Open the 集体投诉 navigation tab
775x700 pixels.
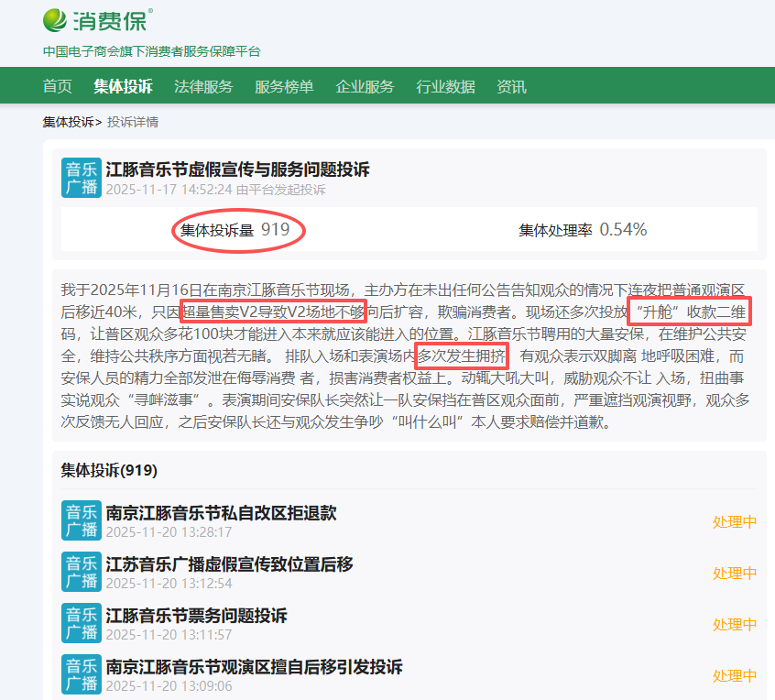point(123,87)
